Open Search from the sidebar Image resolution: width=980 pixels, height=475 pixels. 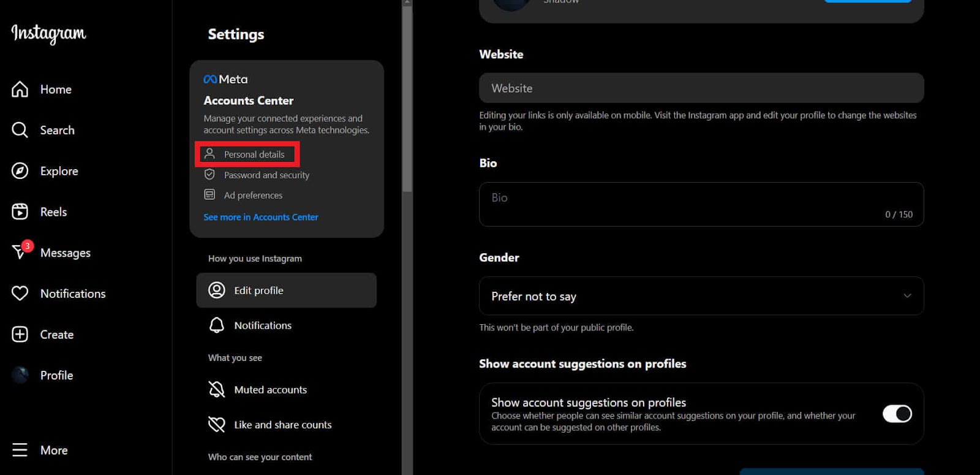(x=57, y=130)
